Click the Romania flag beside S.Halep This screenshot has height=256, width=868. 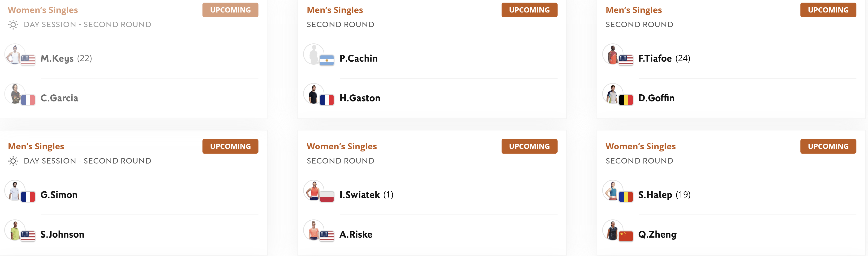626,197
